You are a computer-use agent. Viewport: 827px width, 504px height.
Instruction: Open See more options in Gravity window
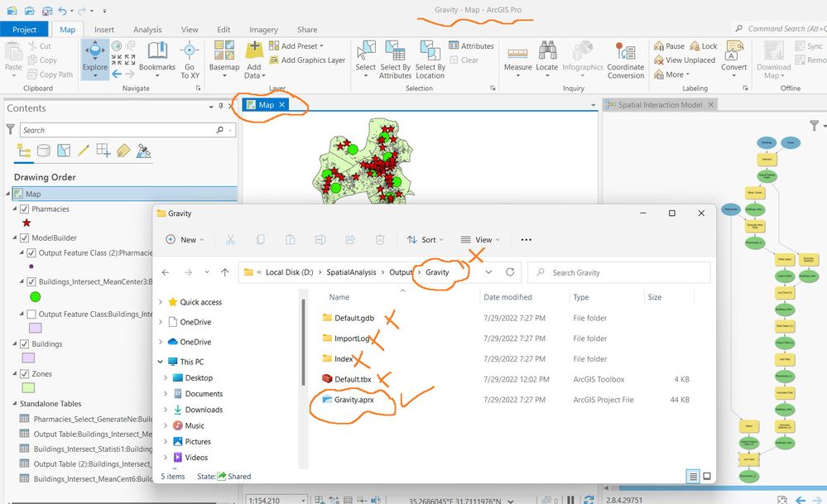click(x=526, y=239)
